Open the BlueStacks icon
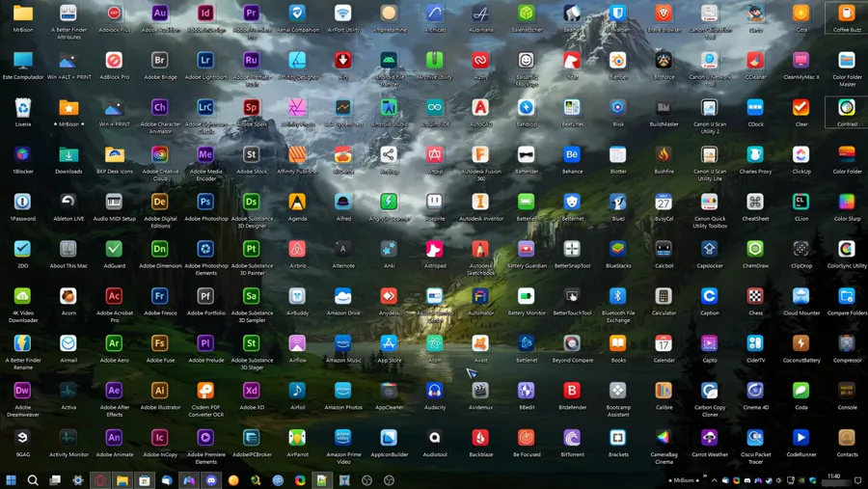The width and height of the screenshot is (868, 489). point(618,249)
